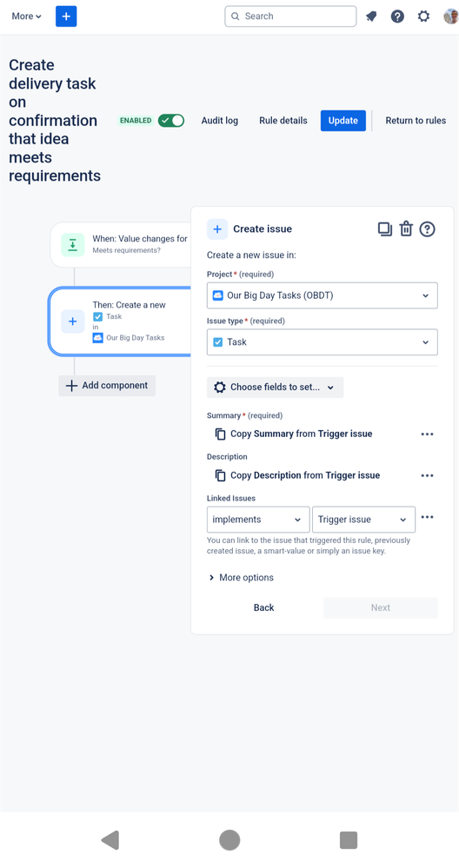Viewport: 459px width, 868px height.
Task: Click the Back button
Action: (264, 607)
